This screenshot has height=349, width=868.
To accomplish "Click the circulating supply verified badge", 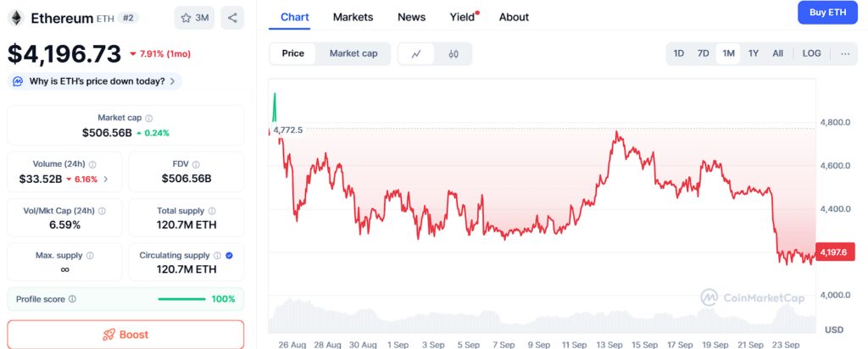I will coord(229,256).
